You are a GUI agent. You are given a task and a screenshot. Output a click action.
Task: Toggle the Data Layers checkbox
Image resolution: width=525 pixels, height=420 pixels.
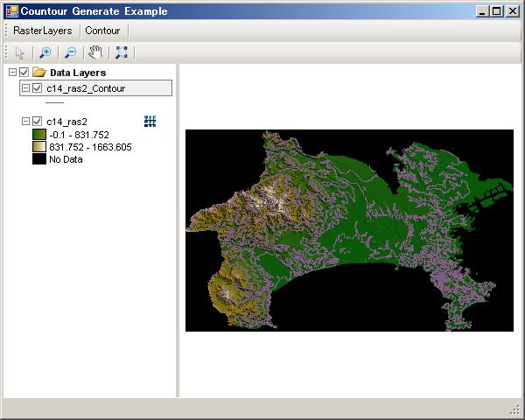coord(24,73)
